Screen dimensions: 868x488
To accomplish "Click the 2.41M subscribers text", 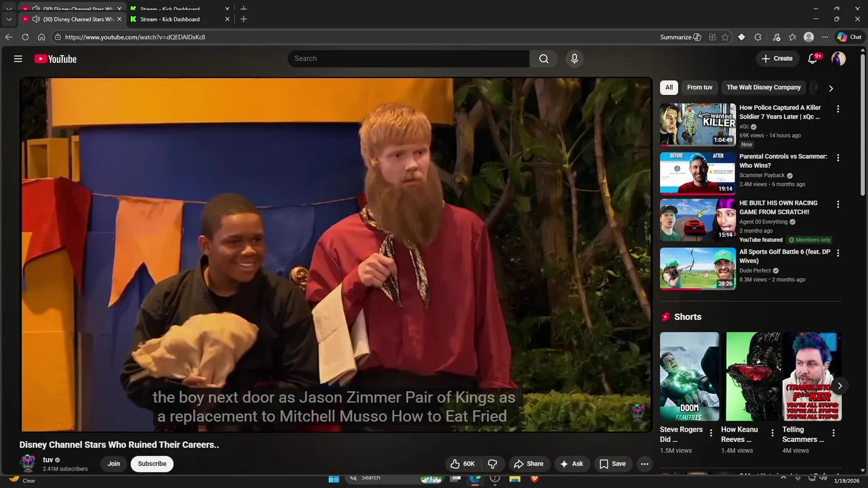I will point(65,468).
